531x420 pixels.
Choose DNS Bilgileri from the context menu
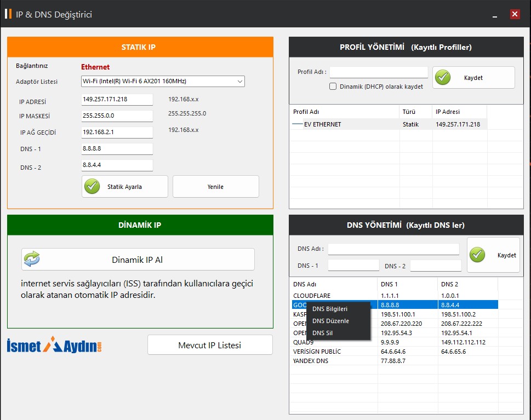(329, 309)
